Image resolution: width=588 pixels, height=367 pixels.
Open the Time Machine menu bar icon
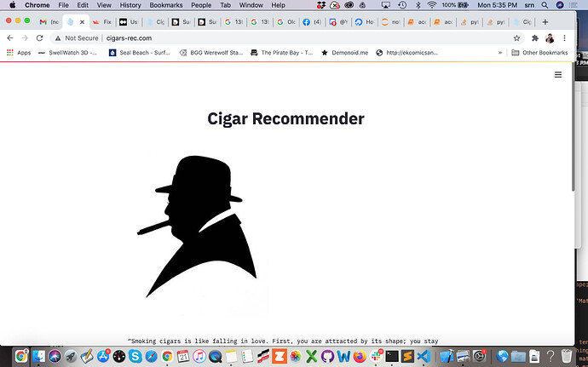point(402,5)
